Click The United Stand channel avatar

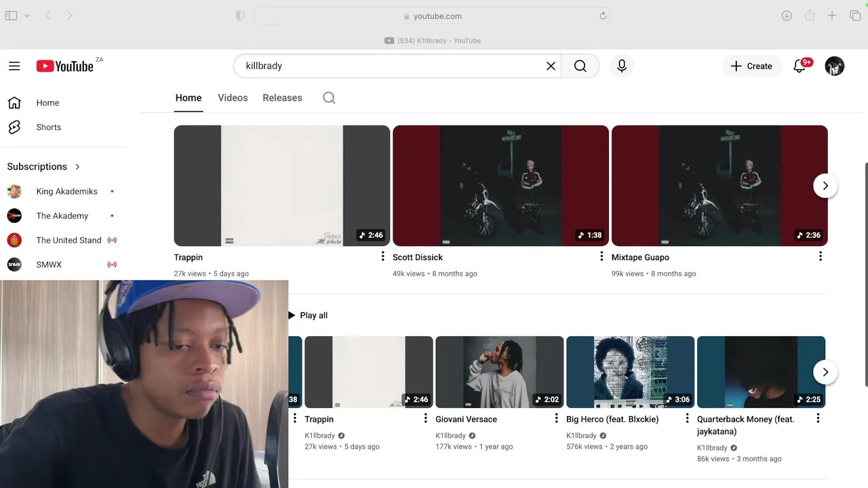[x=14, y=240]
